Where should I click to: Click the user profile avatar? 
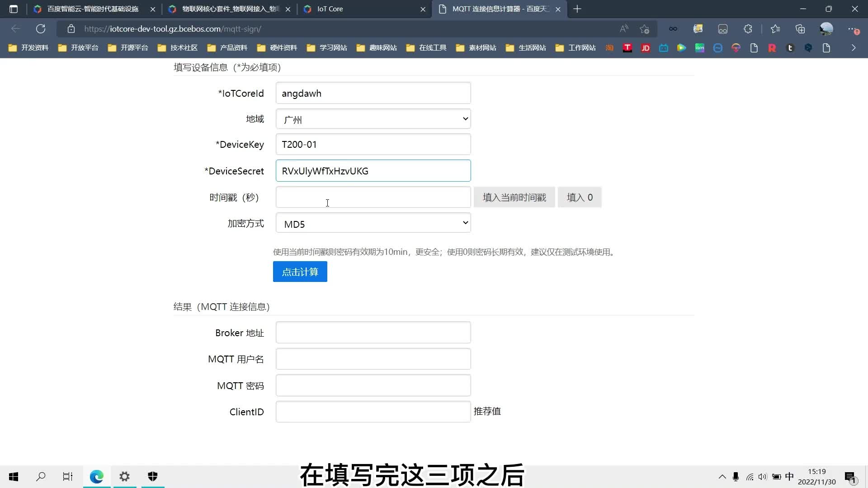click(x=826, y=29)
